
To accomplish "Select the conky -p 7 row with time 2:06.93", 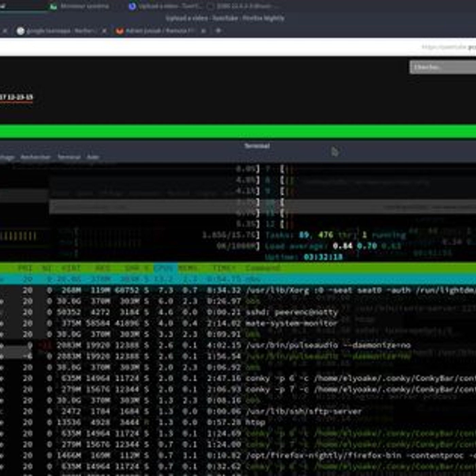I will 238,389.
